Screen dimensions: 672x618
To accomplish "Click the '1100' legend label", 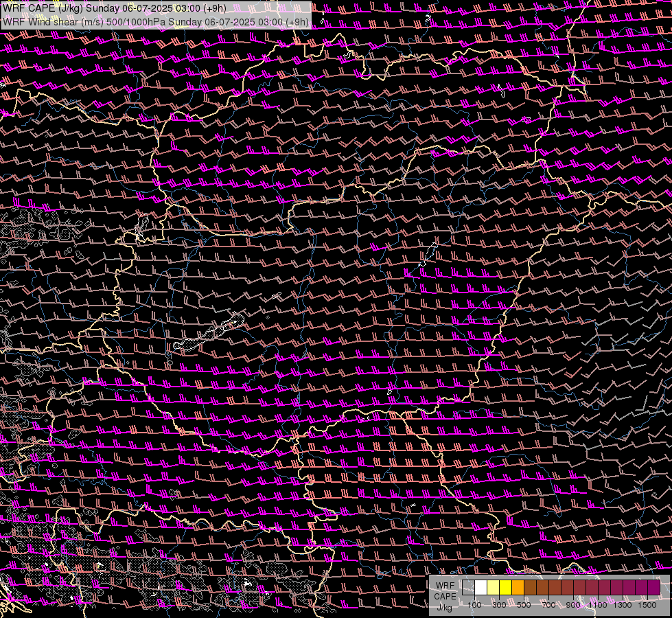I will click(x=598, y=605).
